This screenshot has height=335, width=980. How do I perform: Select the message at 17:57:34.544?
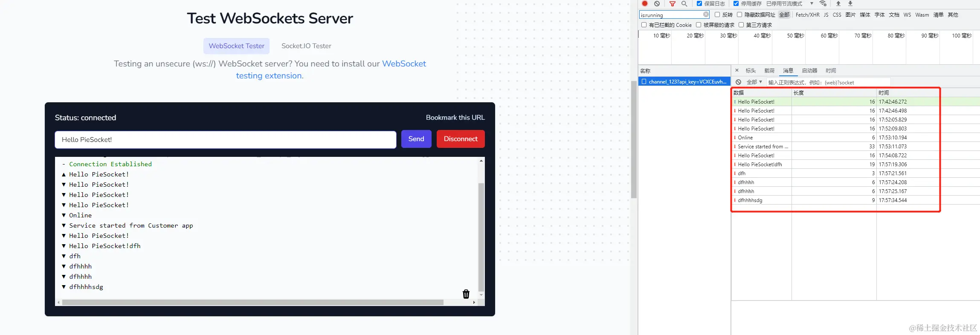(836, 200)
